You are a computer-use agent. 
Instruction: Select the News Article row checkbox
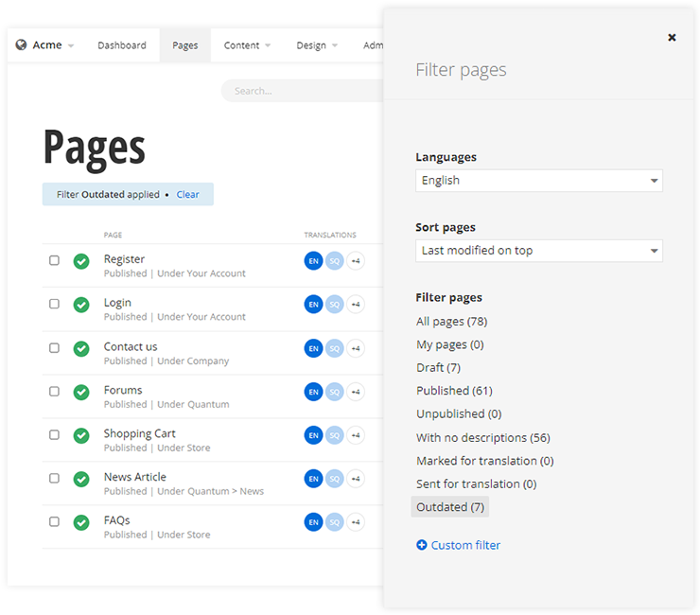(x=54, y=479)
